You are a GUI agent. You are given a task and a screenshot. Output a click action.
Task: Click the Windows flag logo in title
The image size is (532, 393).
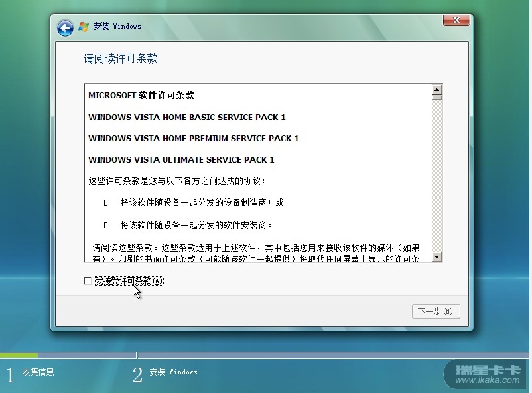point(84,27)
